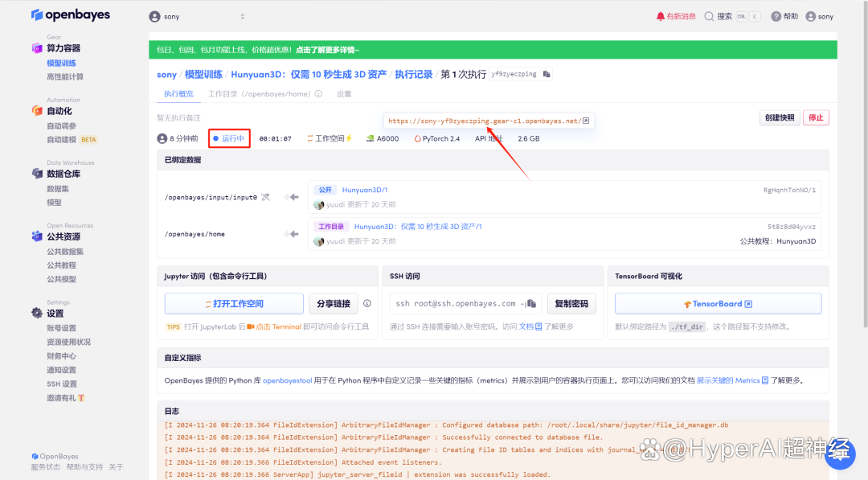
Task: Open 公共模型 in the sidebar
Action: click(61, 279)
